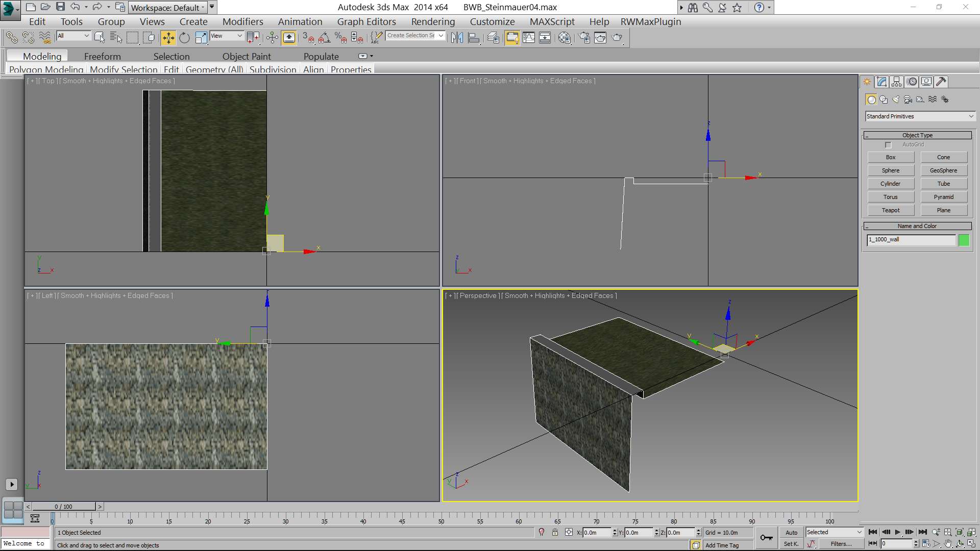
Task: Open the Curve Editor from toolbar
Action: tap(529, 38)
